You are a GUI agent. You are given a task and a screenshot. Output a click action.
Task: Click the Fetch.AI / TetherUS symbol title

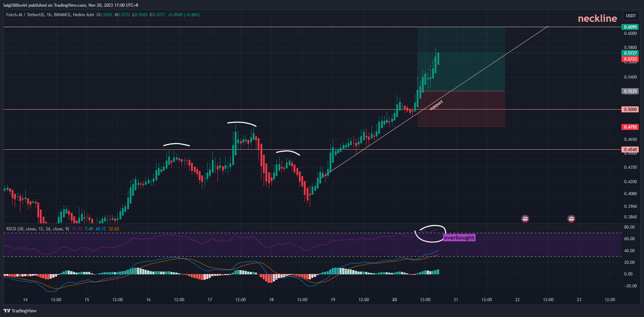[x=25, y=15]
